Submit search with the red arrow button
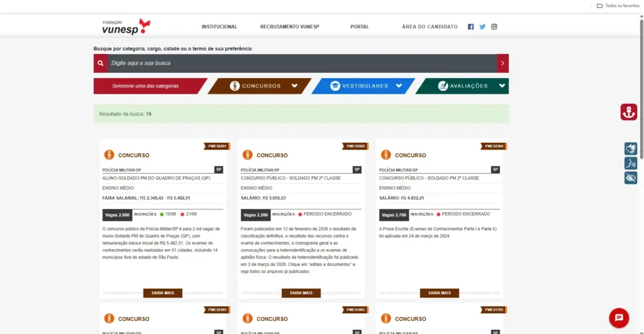Screen dimensions: 644x334 tap(502, 64)
